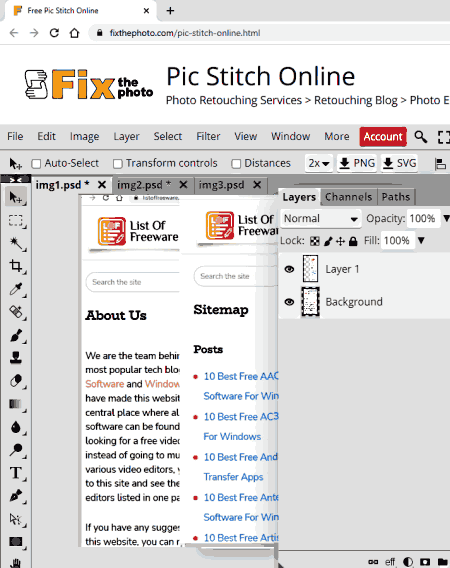Open the 2x export scale dropdown
The image size is (450, 568).
(318, 163)
